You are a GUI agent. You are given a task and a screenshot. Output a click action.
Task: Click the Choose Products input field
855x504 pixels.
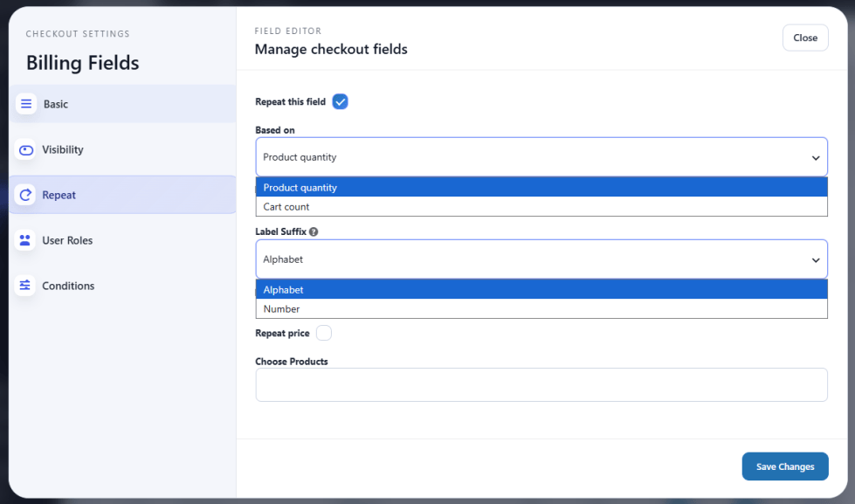tap(541, 384)
